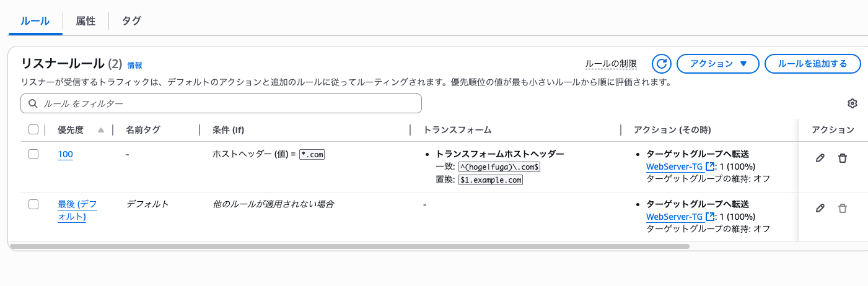Check the priority 100 rule checkbox

[33, 155]
